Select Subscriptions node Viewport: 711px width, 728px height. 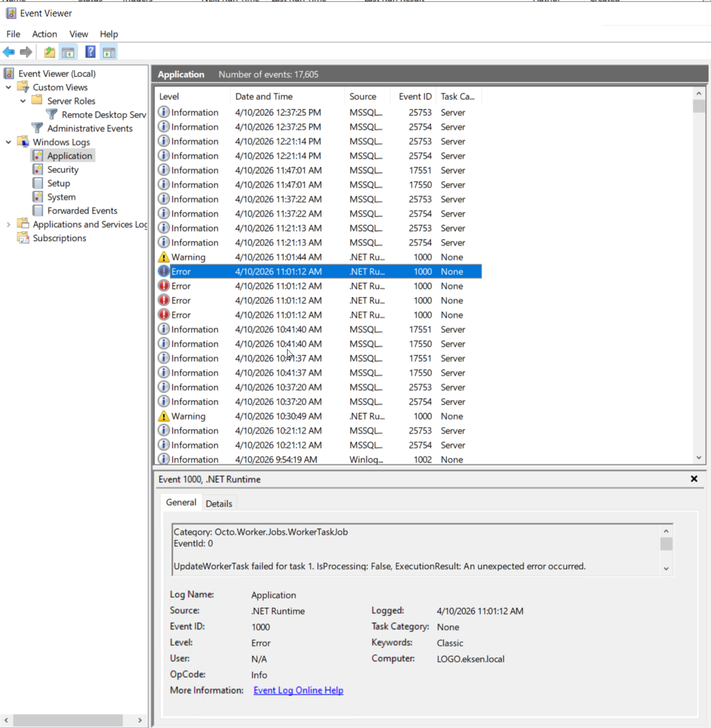click(59, 238)
